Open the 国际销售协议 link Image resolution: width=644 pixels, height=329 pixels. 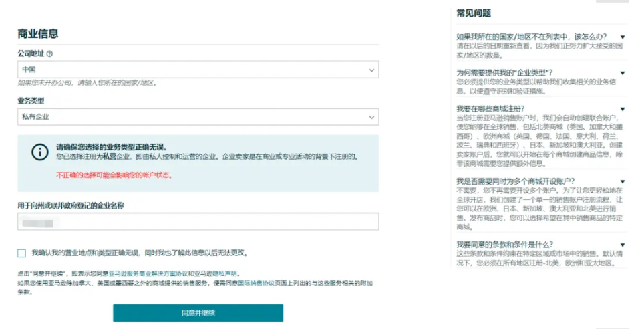pyautogui.click(x=256, y=283)
